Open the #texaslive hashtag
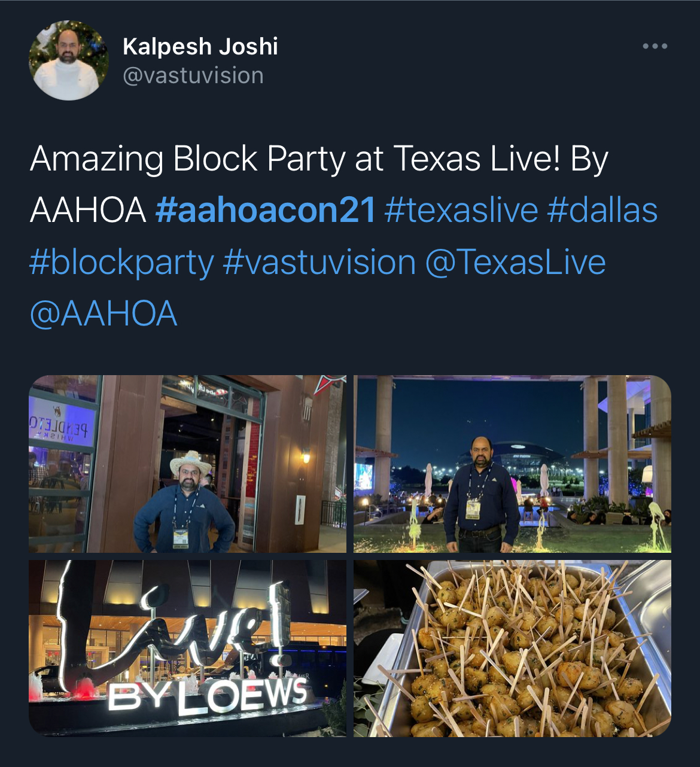The width and height of the screenshot is (700, 767). click(461, 211)
